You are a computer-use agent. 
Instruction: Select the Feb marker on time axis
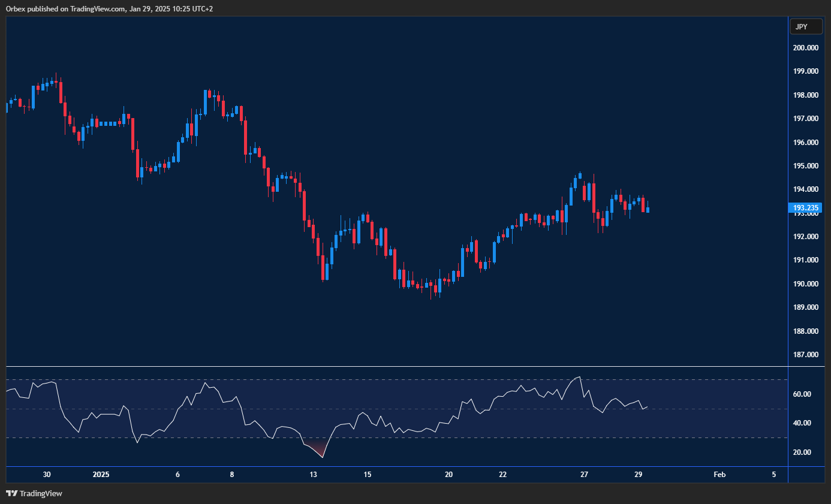pyautogui.click(x=719, y=475)
